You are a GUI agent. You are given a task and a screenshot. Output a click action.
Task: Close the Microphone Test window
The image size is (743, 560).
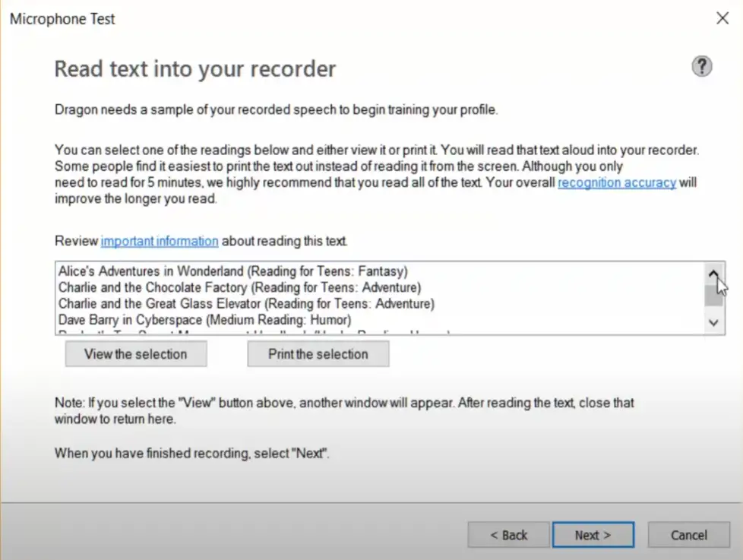[722, 19]
